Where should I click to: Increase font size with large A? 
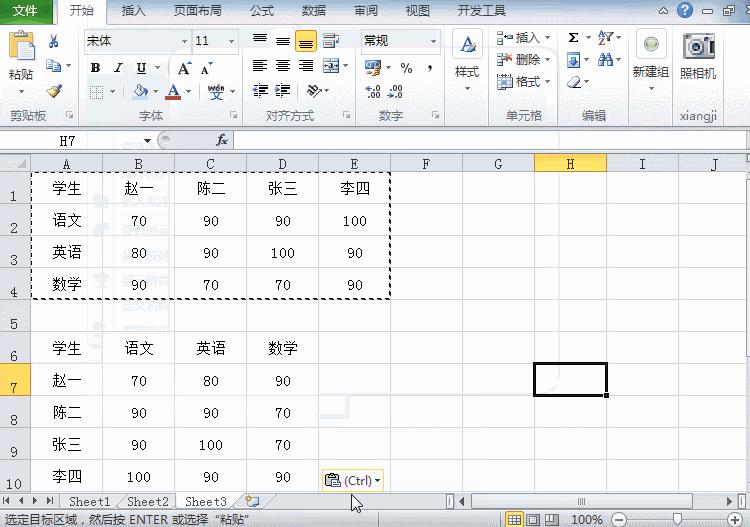pos(184,69)
